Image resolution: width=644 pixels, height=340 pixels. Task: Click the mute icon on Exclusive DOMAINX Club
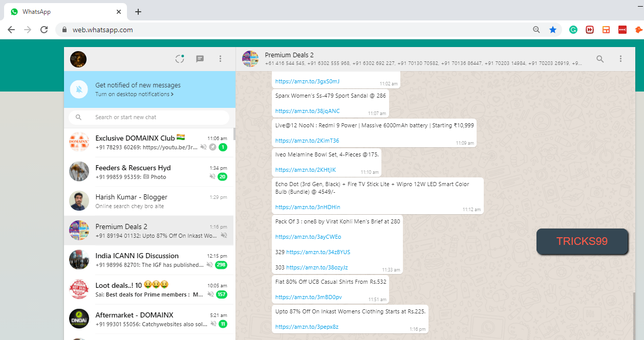coord(203,147)
